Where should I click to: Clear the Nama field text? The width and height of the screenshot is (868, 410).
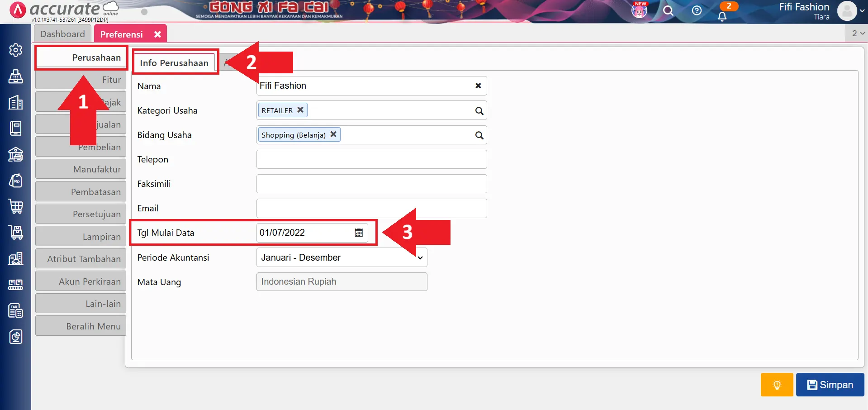point(478,86)
